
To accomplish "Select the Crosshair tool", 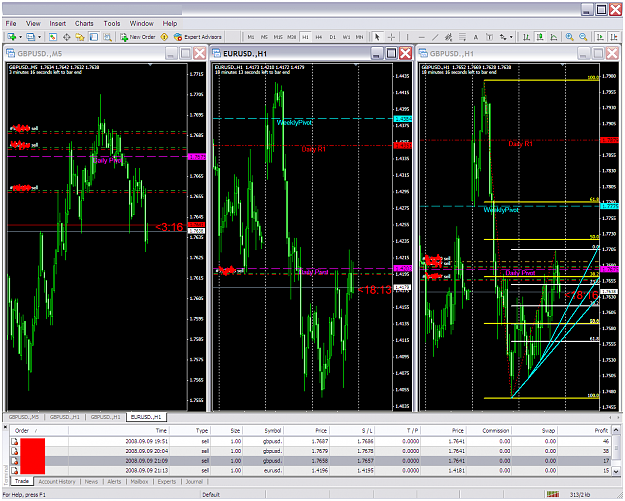I will coord(391,37).
